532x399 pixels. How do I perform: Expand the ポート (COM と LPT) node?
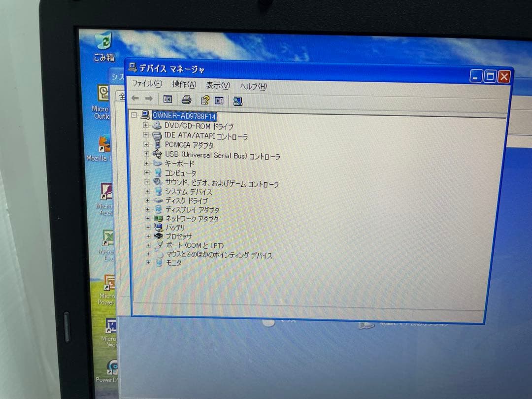[148, 245]
